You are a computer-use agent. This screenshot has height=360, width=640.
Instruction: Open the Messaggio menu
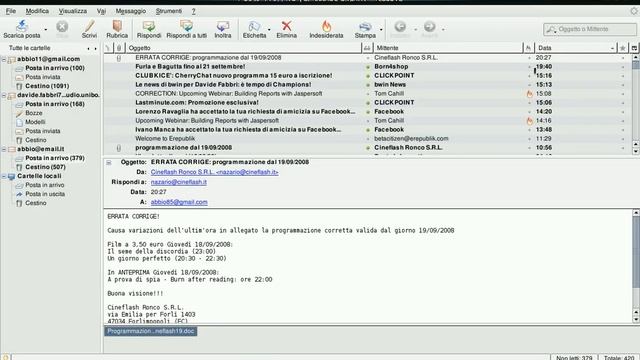131,11
